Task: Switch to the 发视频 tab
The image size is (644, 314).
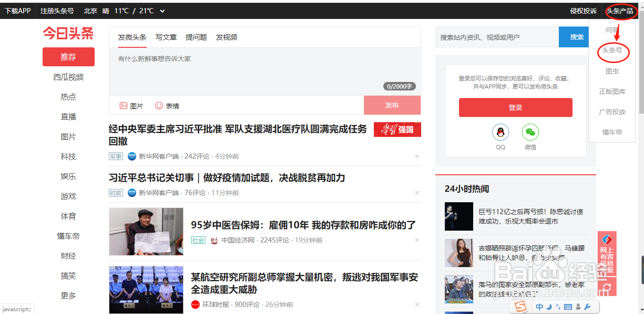Action: 227,37
